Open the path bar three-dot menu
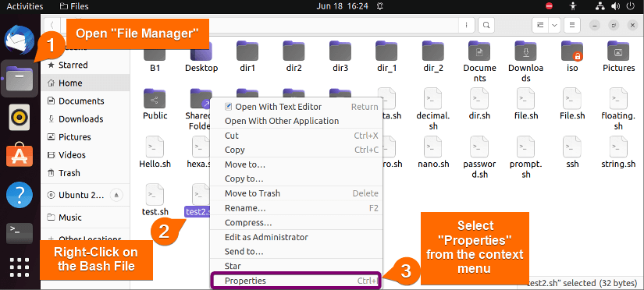The height and width of the screenshot is (290, 644). [467, 25]
